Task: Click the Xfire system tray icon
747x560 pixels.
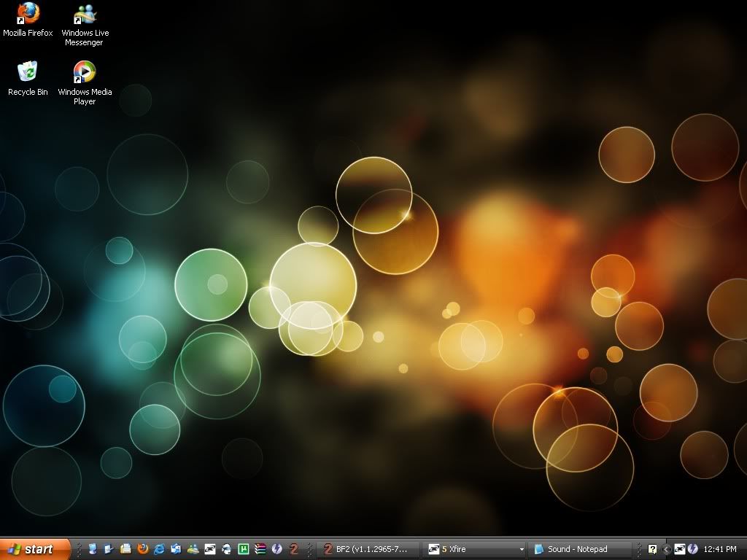Action: [x=680, y=549]
